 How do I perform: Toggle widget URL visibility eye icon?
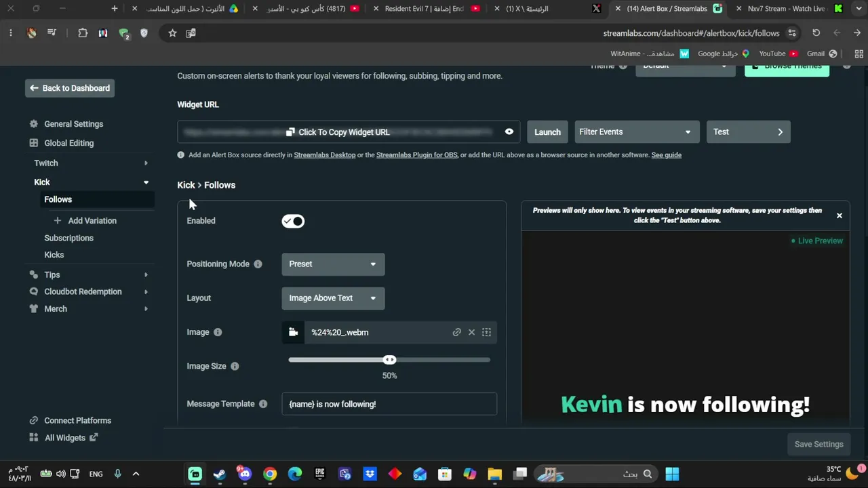click(x=509, y=131)
